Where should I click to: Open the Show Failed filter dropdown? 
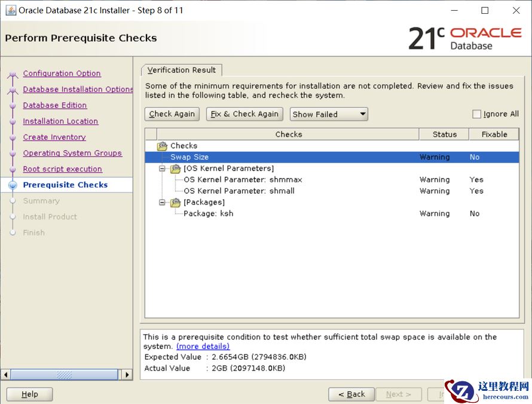point(329,114)
